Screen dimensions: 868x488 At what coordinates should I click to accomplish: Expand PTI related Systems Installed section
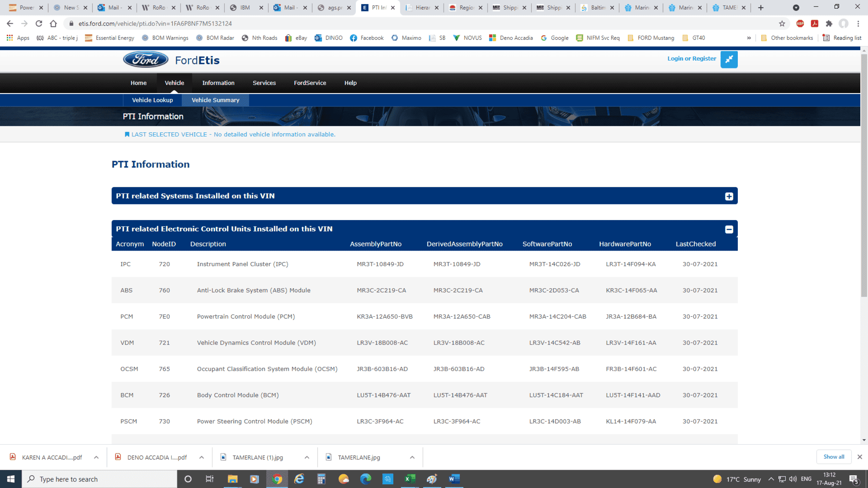click(729, 196)
